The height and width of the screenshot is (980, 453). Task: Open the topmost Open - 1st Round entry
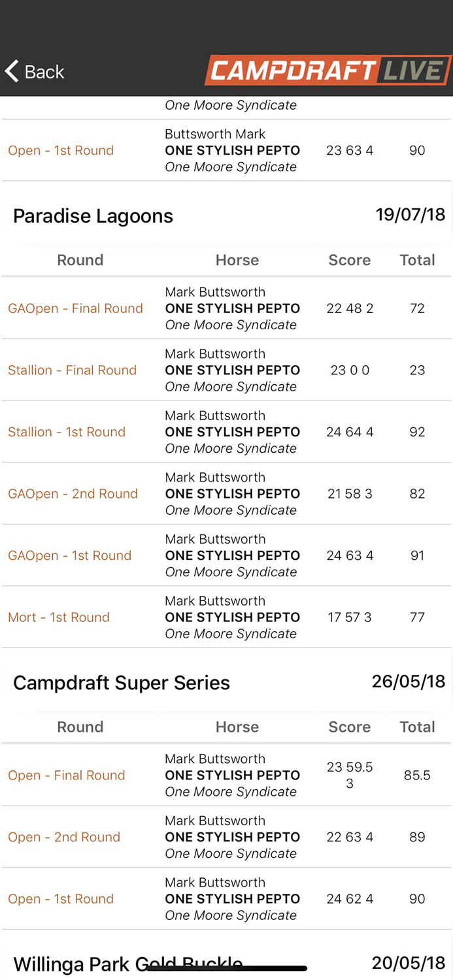61,150
